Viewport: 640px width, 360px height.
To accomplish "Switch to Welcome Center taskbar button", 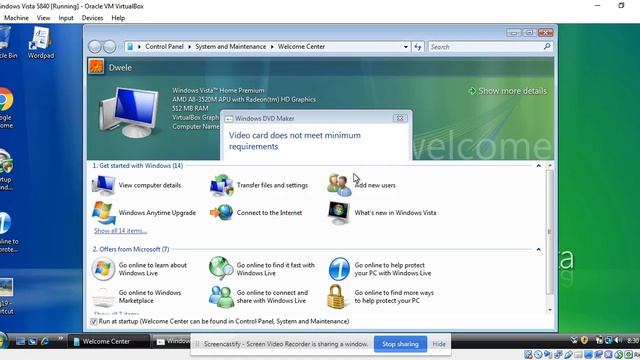I will coord(109,341).
